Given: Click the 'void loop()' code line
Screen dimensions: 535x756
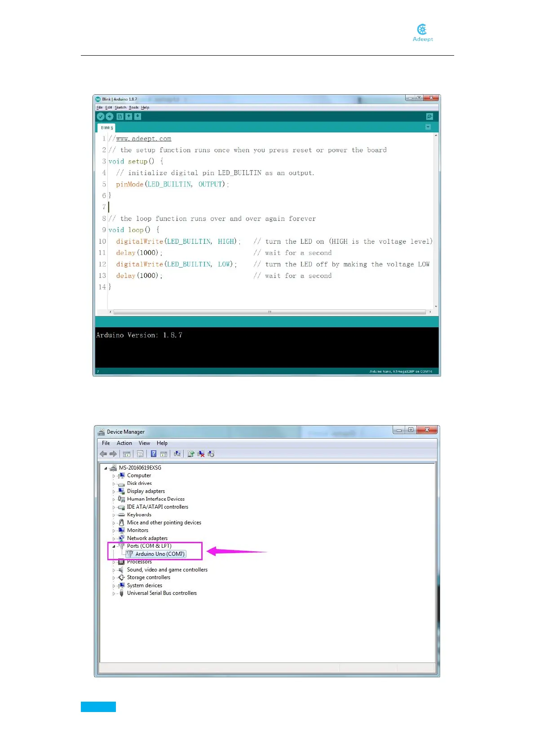Looking at the screenshot, I should click(x=134, y=230).
